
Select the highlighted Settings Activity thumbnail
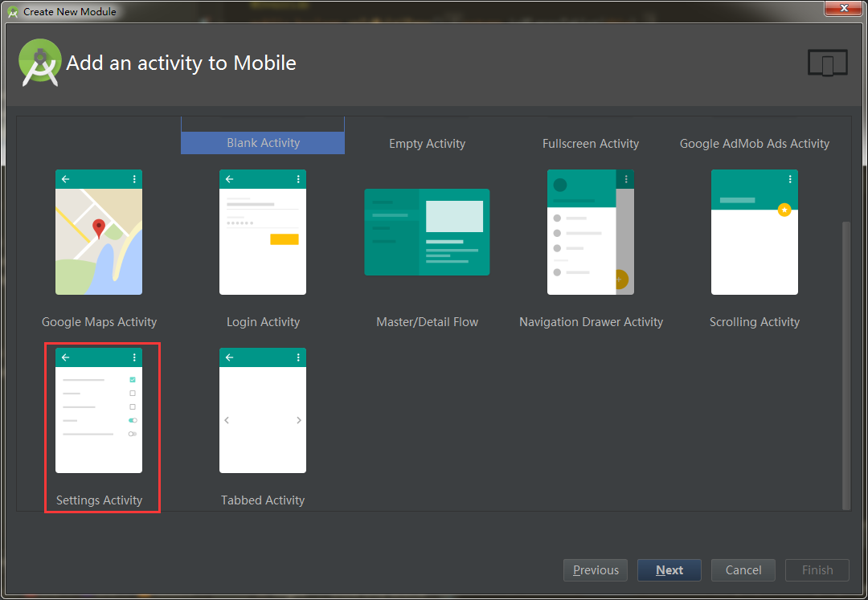(x=98, y=410)
